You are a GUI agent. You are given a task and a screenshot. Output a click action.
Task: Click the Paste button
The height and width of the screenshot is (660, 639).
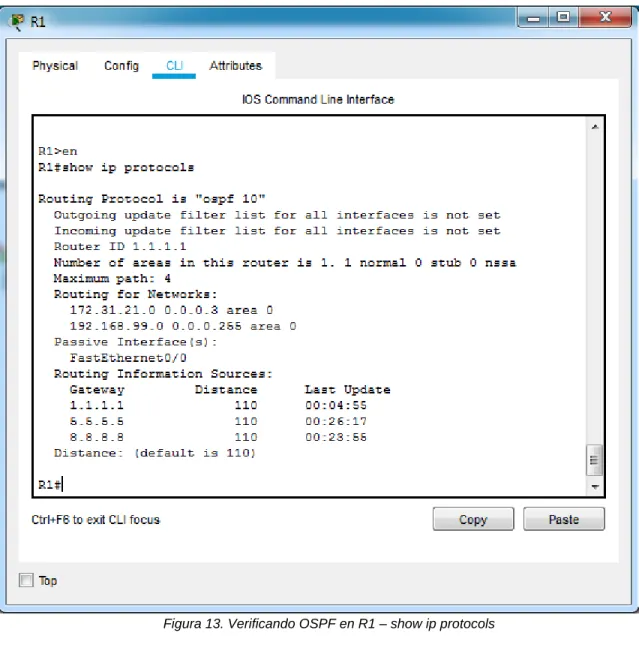pyautogui.click(x=564, y=519)
